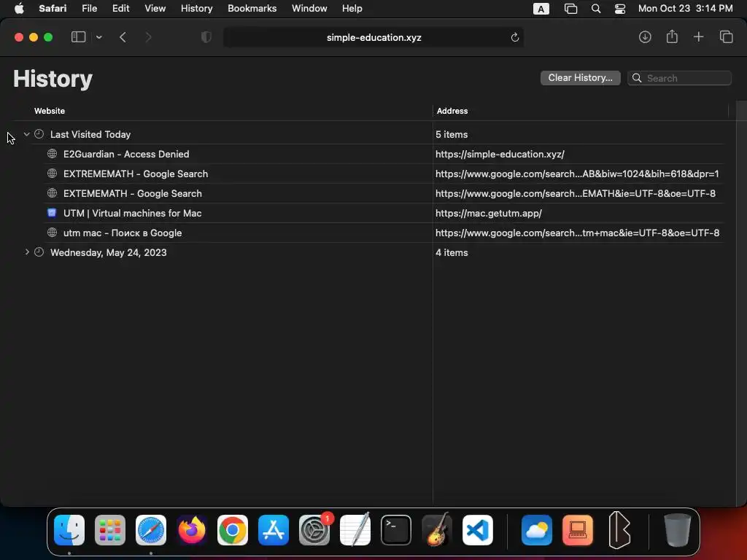Open the Edit menu
747x560 pixels.
pyautogui.click(x=120, y=9)
